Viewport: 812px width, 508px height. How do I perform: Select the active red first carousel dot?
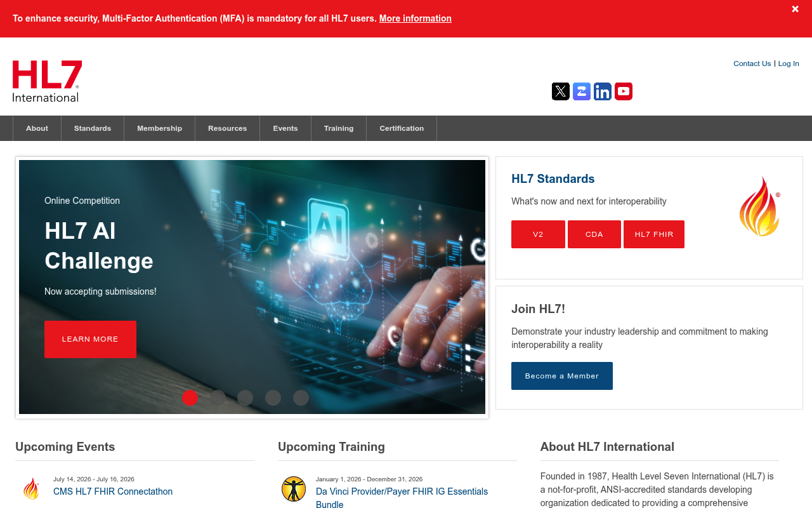(x=190, y=398)
